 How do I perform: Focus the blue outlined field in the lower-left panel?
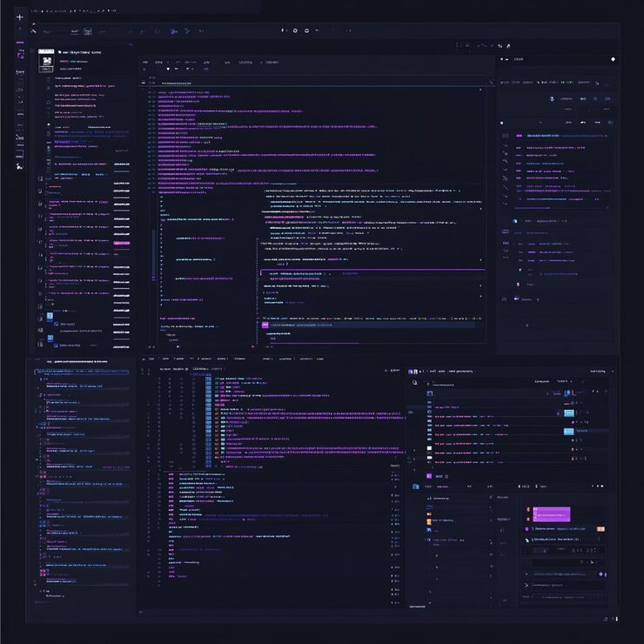81,372
